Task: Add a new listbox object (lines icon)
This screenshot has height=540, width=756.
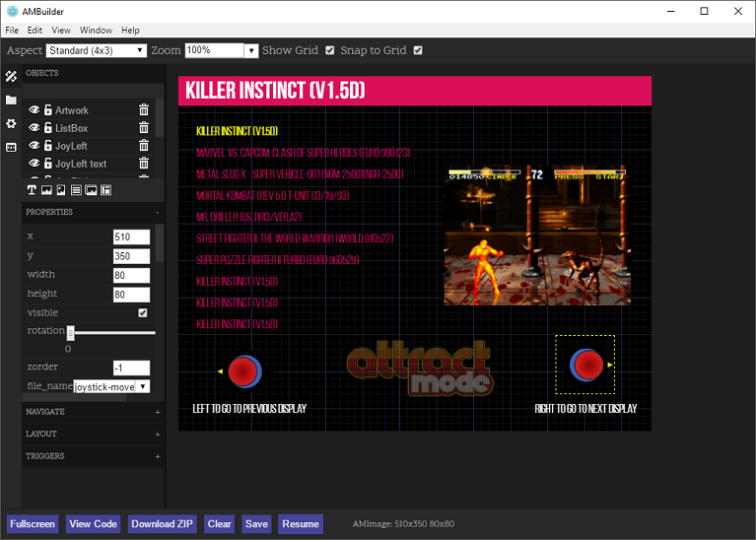Action: (x=76, y=190)
